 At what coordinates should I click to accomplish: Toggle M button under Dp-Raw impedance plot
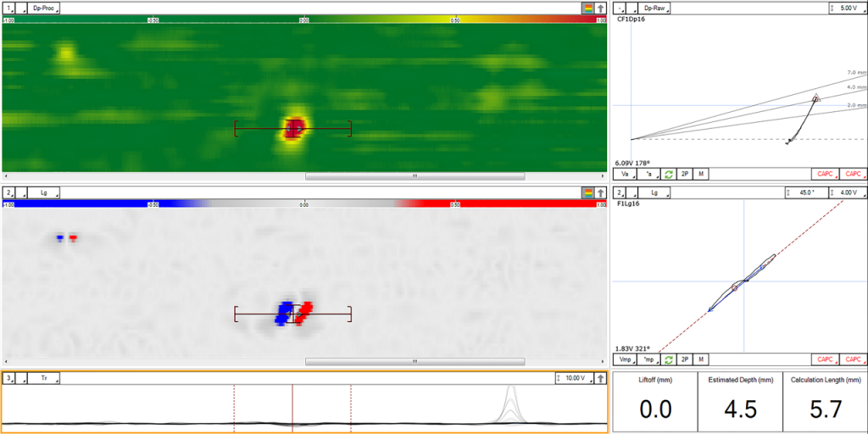pyautogui.click(x=701, y=174)
